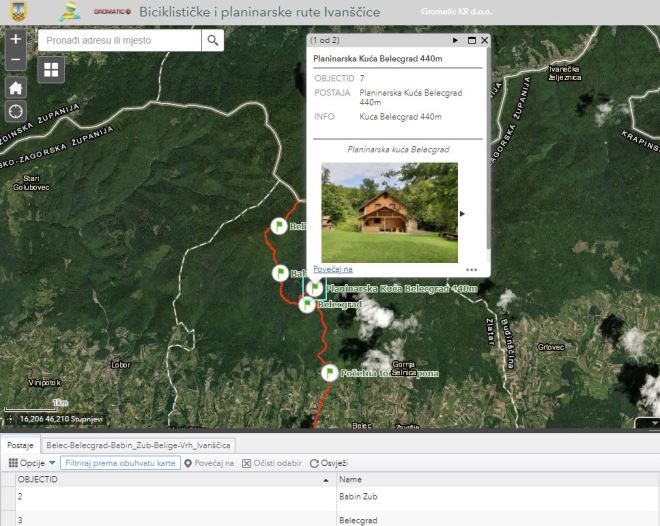Image resolution: width=660 pixels, height=526 pixels.
Task: Maximize the info popup window
Action: [471, 40]
